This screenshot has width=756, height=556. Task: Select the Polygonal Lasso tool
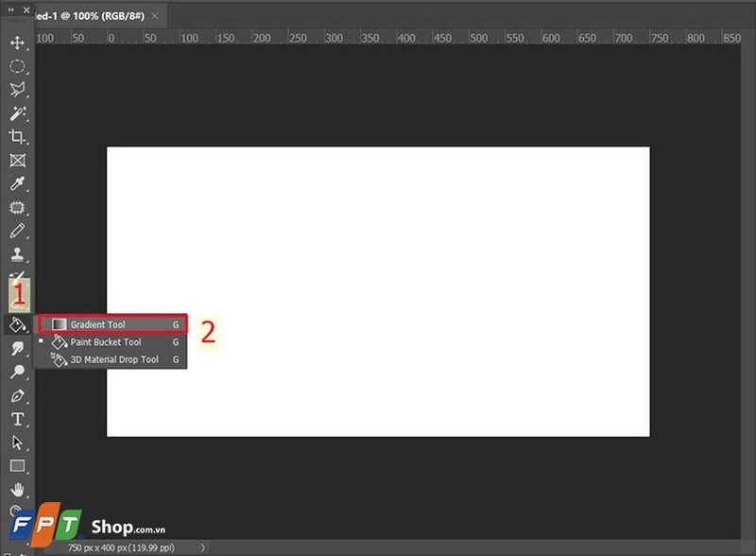pyautogui.click(x=17, y=89)
